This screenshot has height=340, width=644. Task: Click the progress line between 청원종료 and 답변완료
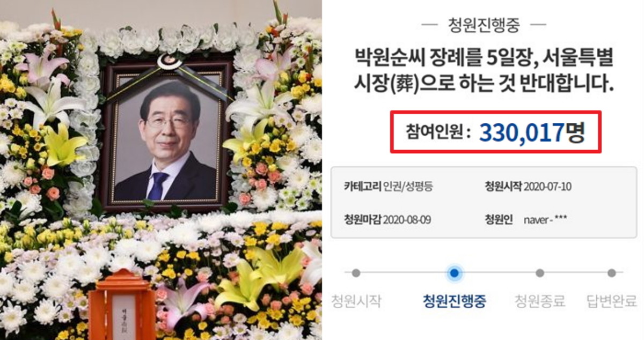[575, 273]
